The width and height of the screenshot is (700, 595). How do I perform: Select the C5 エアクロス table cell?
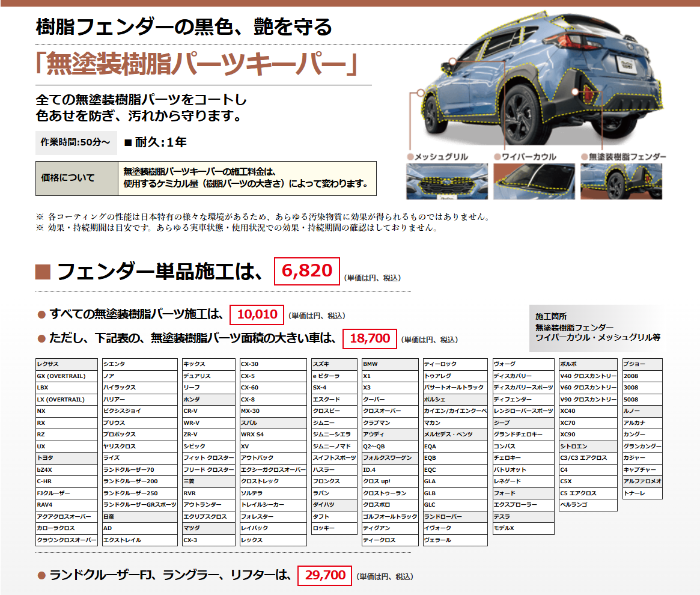coord(588,493)
